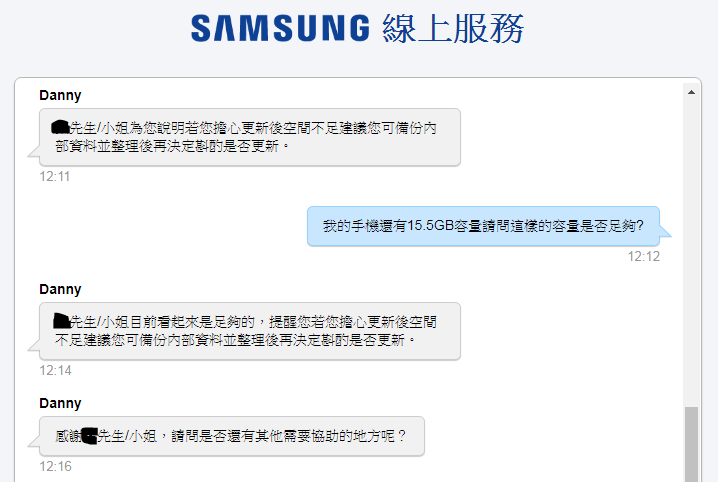Click the first Danny message at 12:11

(250, 137)
